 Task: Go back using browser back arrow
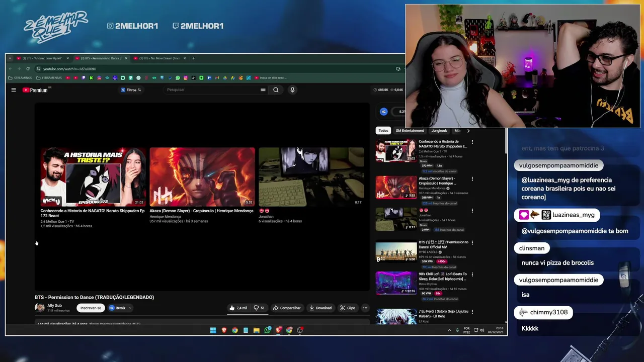(x=11, y=69)
